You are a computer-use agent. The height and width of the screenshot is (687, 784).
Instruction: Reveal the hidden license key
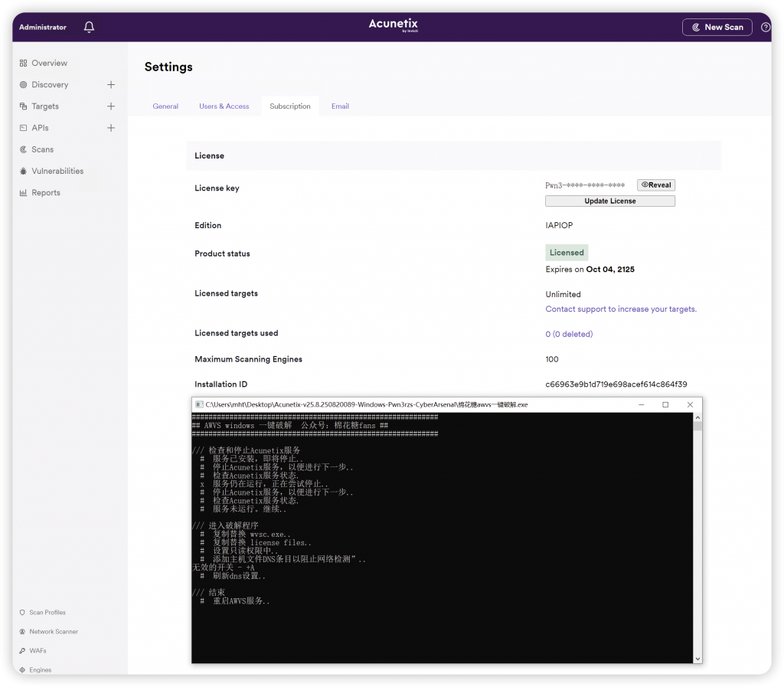(656, 185)
